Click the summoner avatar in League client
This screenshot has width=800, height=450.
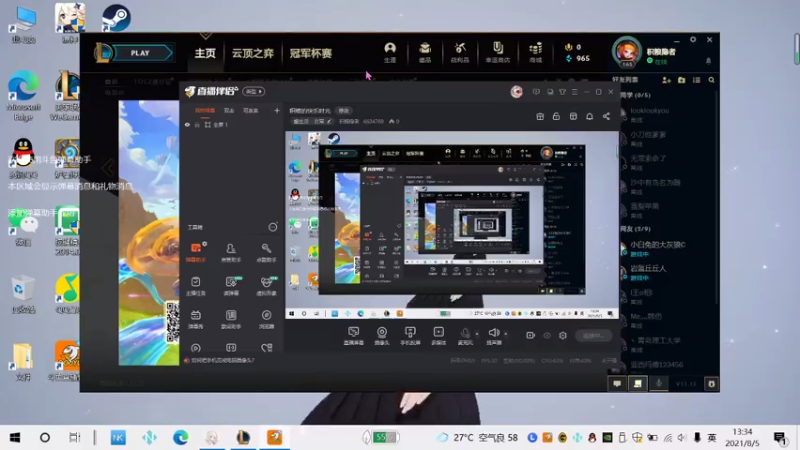click(x=627, y=52)
